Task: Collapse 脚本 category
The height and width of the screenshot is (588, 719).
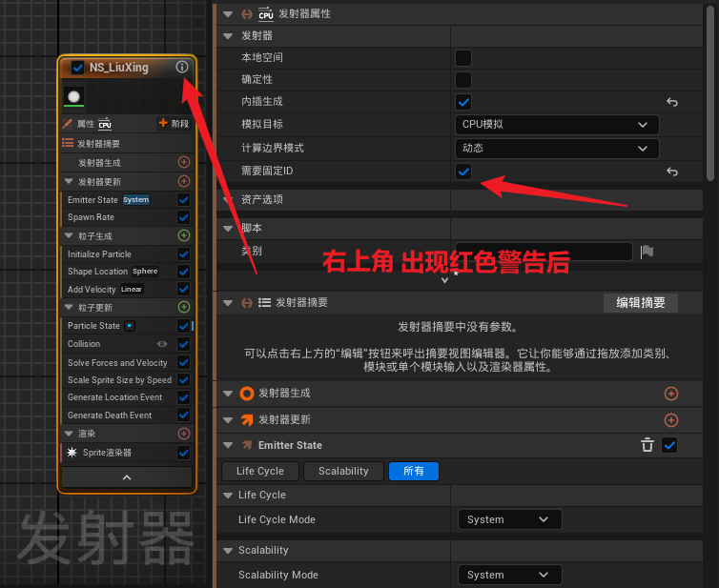Action: click(228, 228)
